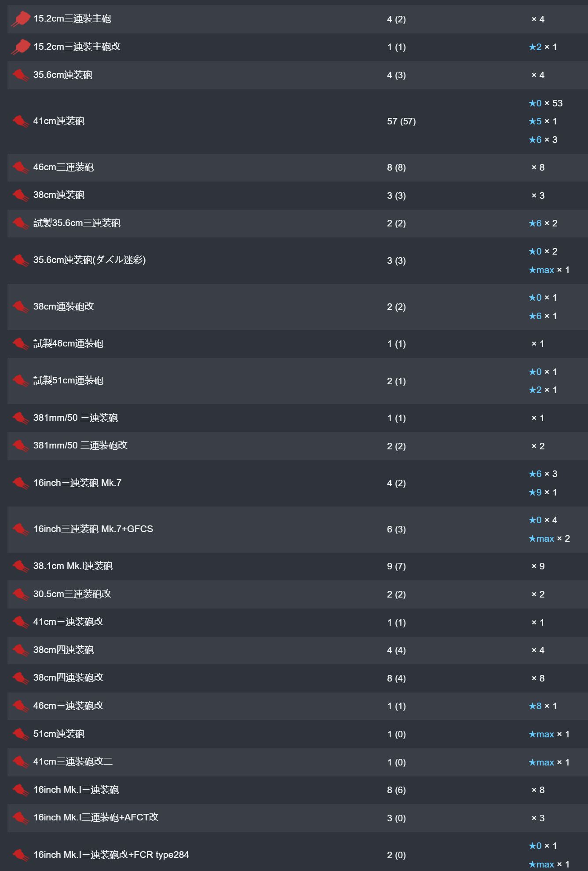Screen dimensions: 588x871
Task: Click the icon for 16inch三連装砲 Mk.7+GFCS
Action: point(21,529)
